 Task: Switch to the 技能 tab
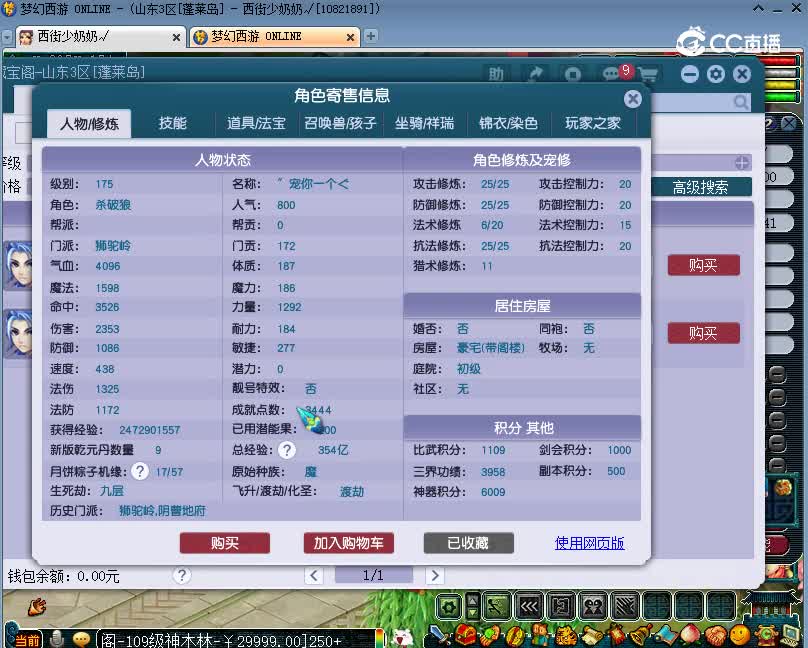point(173,123)
